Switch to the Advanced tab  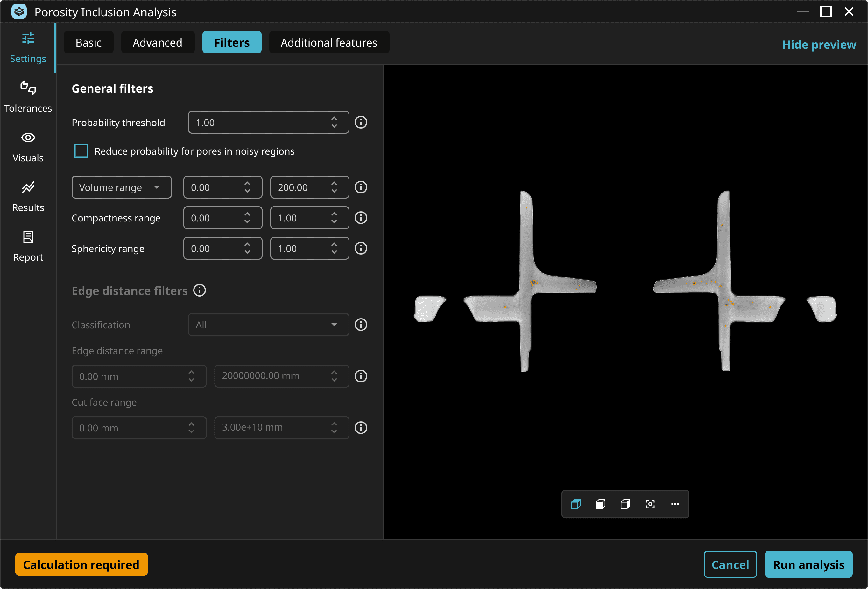[x=157, y=42]
